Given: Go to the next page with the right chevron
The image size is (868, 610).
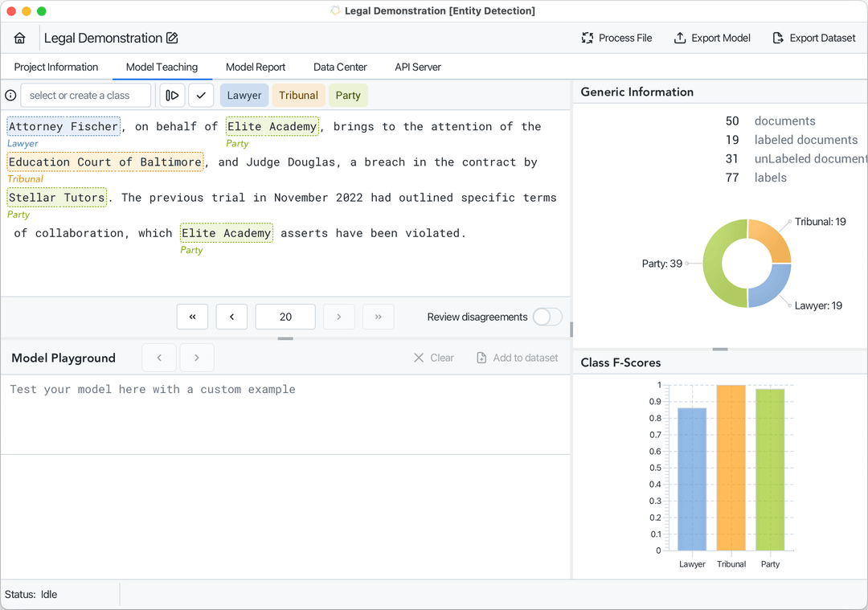Looking at the screenshot, I should (x=338, y=317).
